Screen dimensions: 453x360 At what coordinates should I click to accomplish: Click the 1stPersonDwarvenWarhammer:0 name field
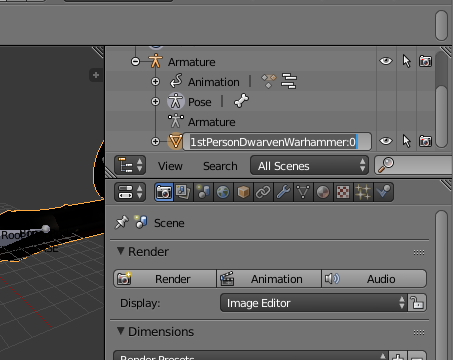277,142
